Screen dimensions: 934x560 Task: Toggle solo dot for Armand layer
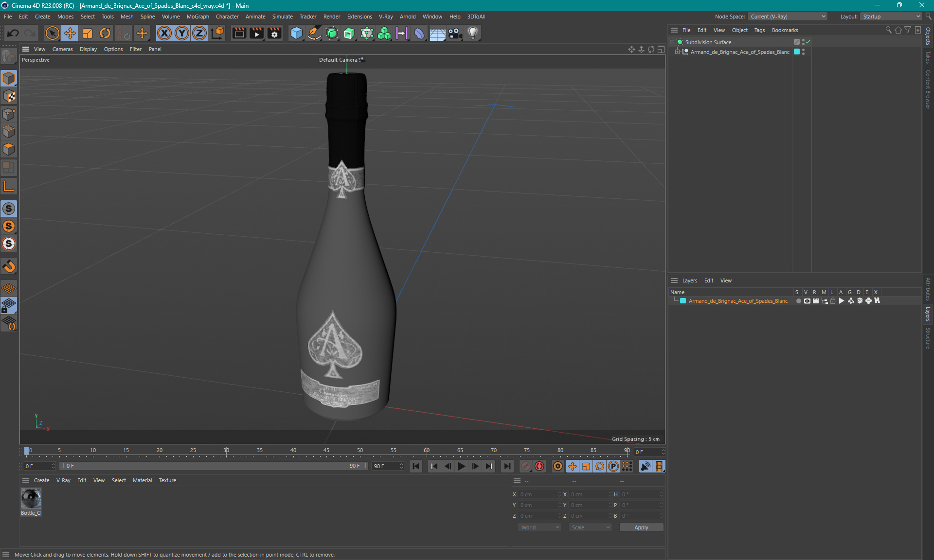[x=798, y=301]
